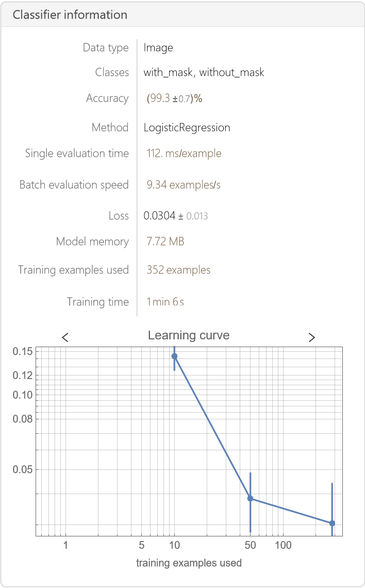Click the "Image" data type value

point(158,48)
